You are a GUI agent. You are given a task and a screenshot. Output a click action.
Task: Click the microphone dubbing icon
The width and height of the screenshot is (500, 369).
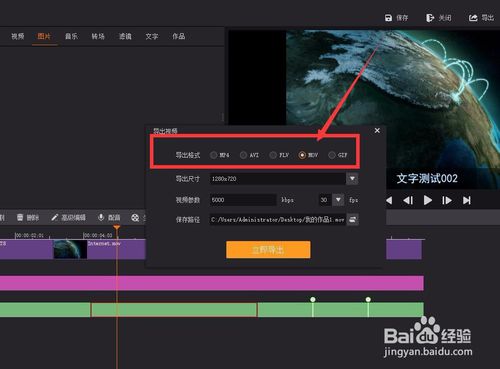click(101, 218)
